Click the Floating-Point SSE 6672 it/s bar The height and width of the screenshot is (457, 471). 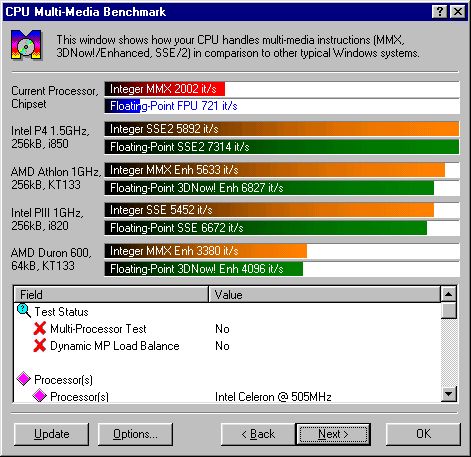point(266,228)
